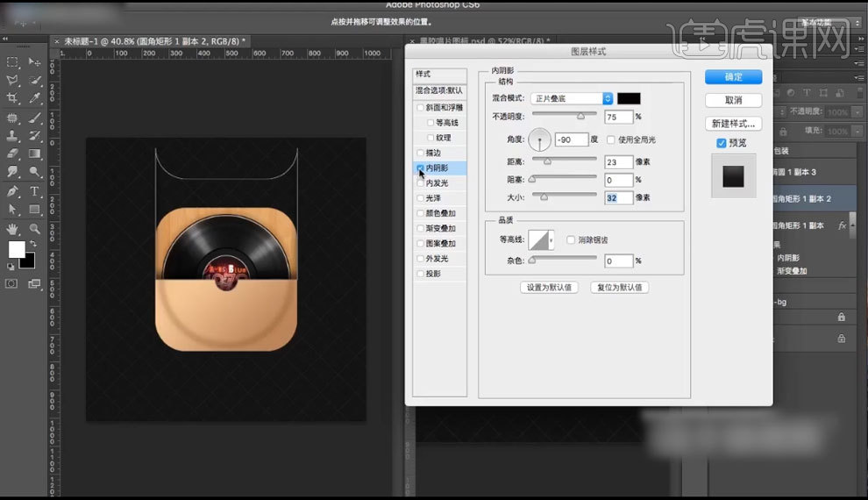
Task: Click the 新建样式... button
Action: pos(734,124)
